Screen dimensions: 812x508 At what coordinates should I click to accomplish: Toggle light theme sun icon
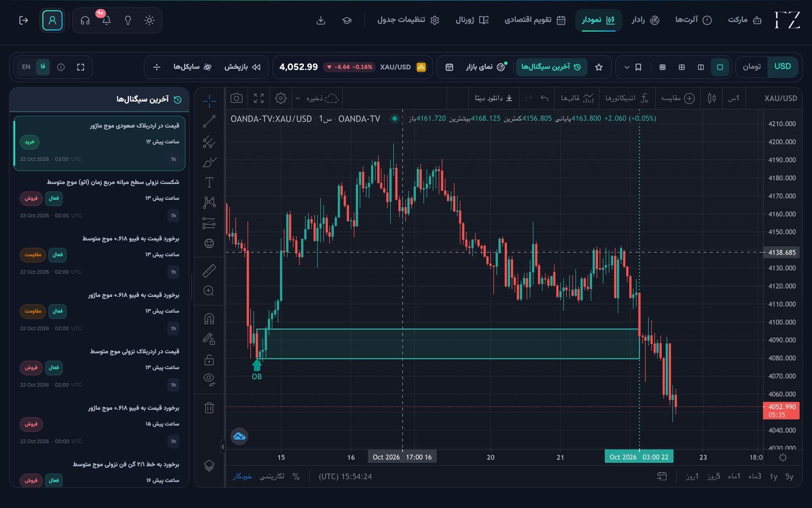pyautogui.click(x=149, y=20)
